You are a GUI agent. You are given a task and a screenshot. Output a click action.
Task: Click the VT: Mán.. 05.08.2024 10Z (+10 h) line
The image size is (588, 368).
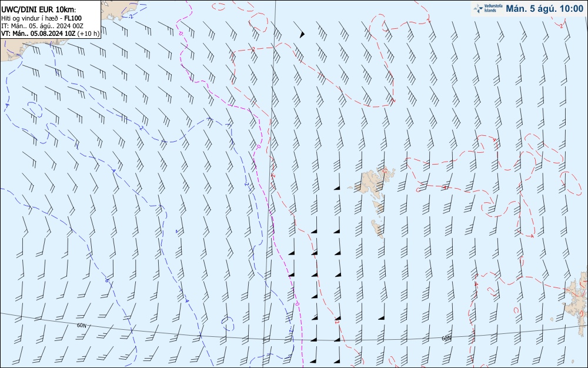point(50,34)
